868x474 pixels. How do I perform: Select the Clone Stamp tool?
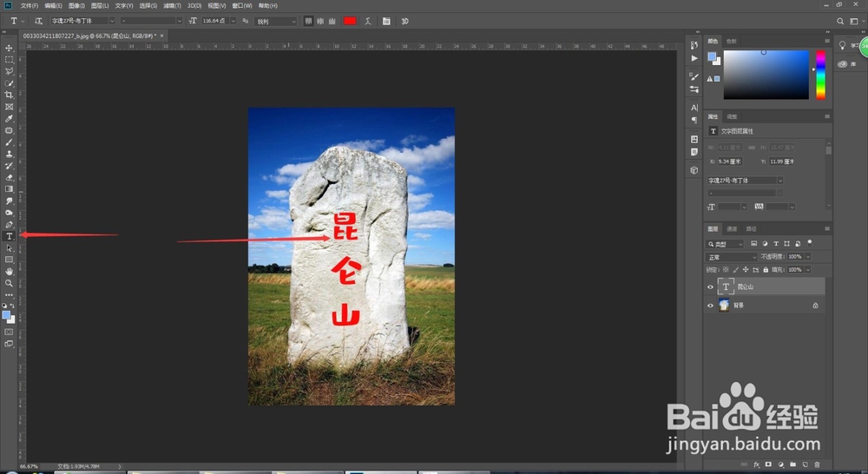coord(9,154)
